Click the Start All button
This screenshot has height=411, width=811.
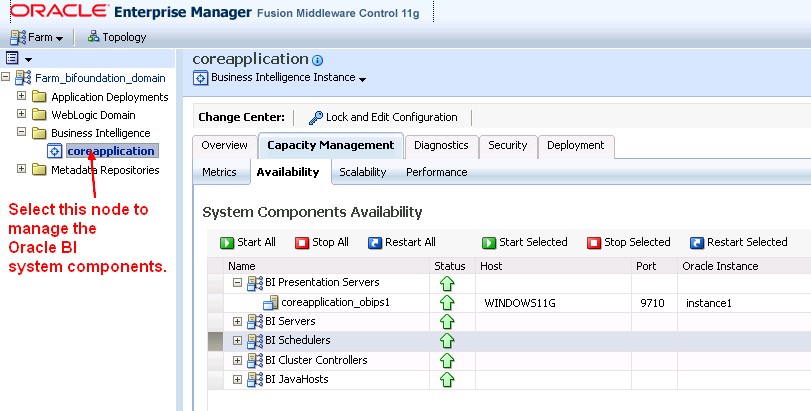click(248, 242)
